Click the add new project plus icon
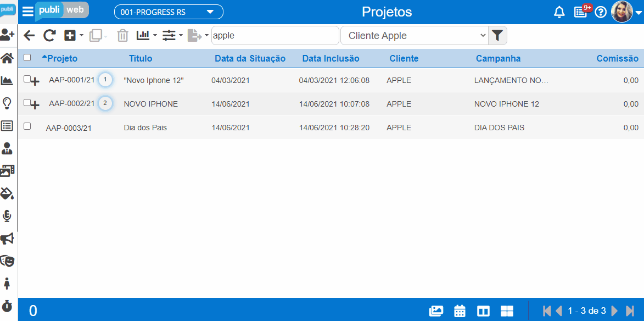 (70, 36)
